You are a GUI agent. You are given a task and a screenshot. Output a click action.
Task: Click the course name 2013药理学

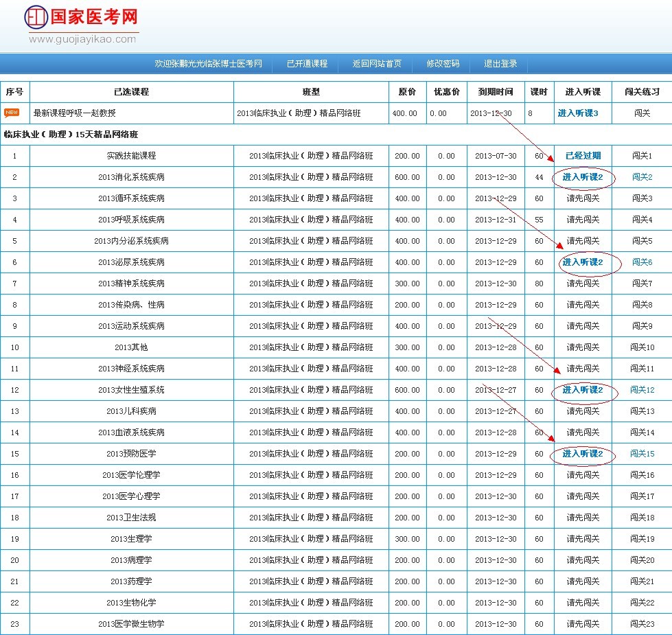pos(131,581)
